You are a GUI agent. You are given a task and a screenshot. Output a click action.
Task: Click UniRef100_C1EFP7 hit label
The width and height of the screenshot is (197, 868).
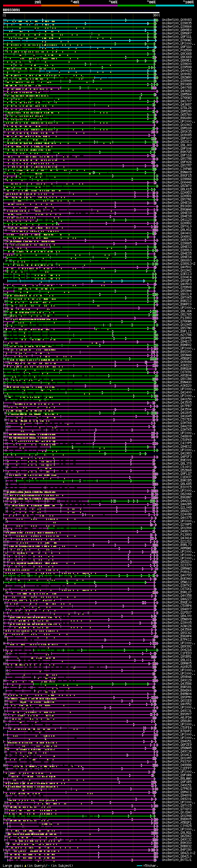(x=177, y=768)
